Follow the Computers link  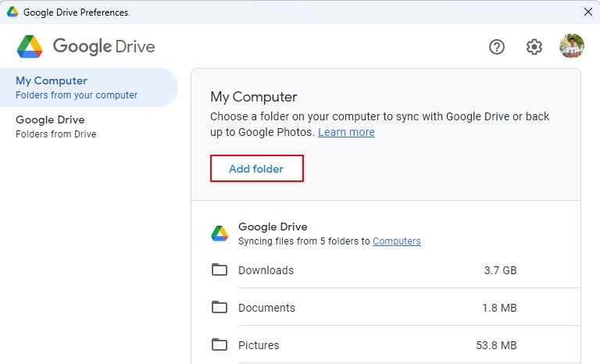396,241
